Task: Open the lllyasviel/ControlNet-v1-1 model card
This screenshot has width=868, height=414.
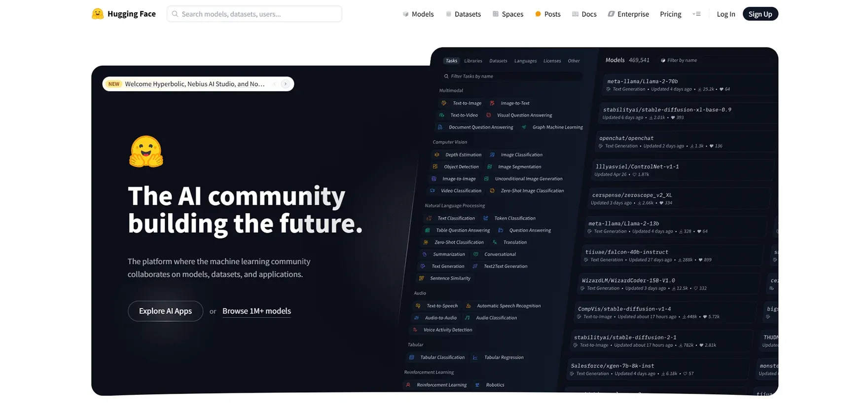Action: (x=683, y=170)
